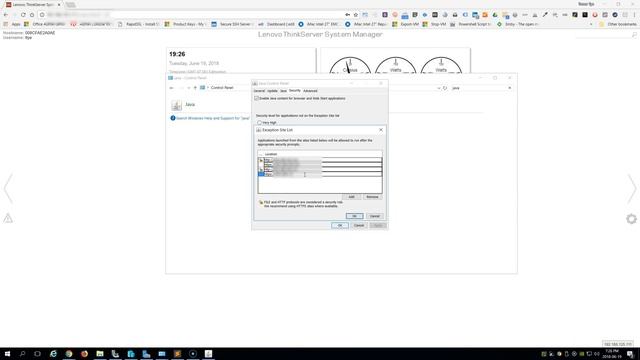Click the warning triangle icon on left side
Screen dimensions: 640x360
[8, 218]
